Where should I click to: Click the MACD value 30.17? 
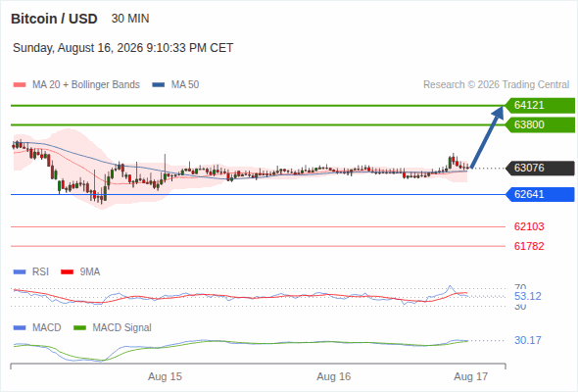pyautogui.click(x=528, y=340)
